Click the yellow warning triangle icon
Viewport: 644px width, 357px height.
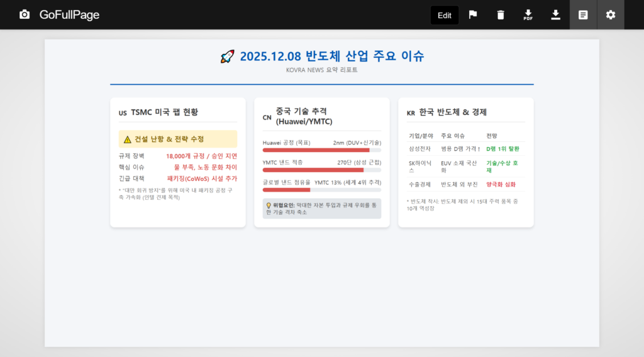128,139
